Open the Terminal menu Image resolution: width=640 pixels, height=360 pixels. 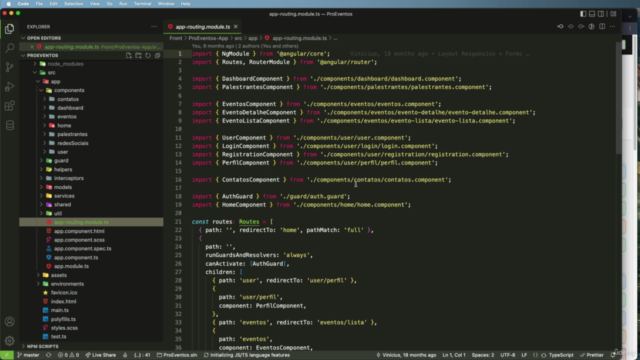(x=142, y=4)
